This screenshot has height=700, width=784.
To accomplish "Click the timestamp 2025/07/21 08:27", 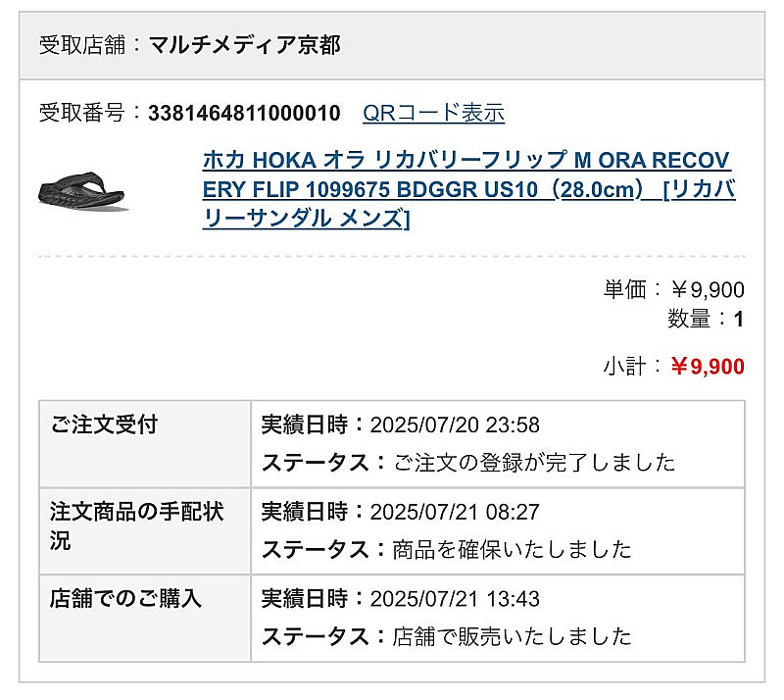I will pyautogui.click(x=455, y=512).
